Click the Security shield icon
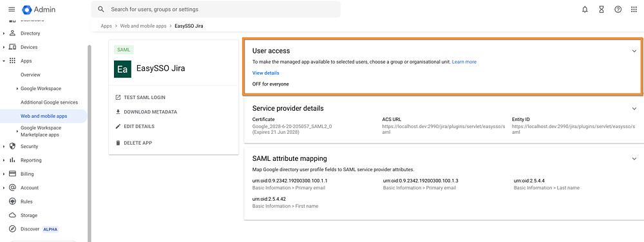Screen dimensions: 644x242 click(x=12, y=147)
